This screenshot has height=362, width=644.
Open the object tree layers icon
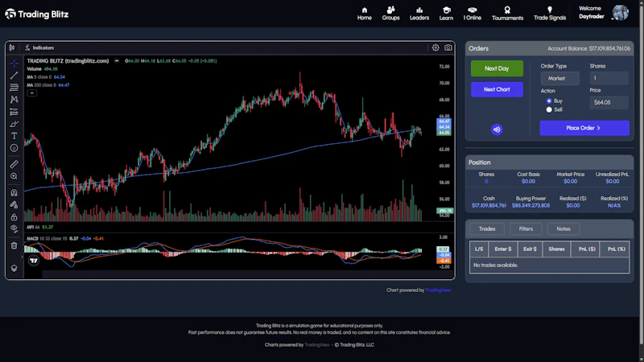(x=14, y=268)
